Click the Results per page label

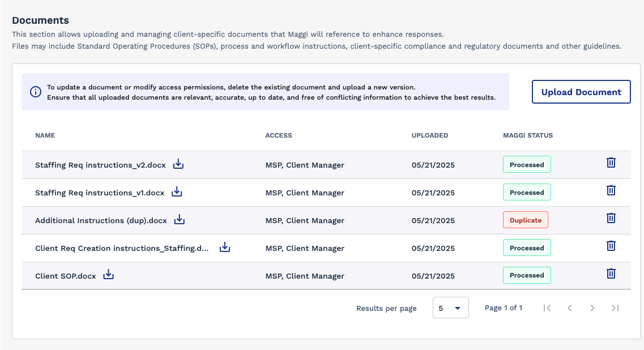click(386, 309)
